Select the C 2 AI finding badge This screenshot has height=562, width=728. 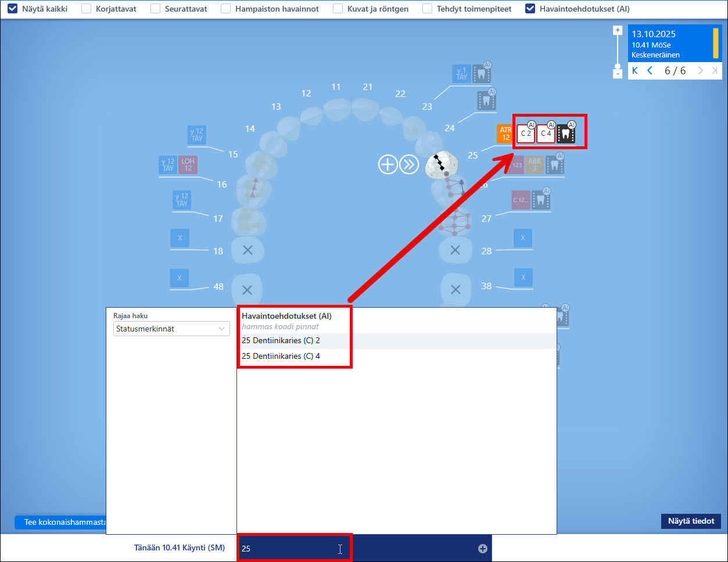[526, 134]
